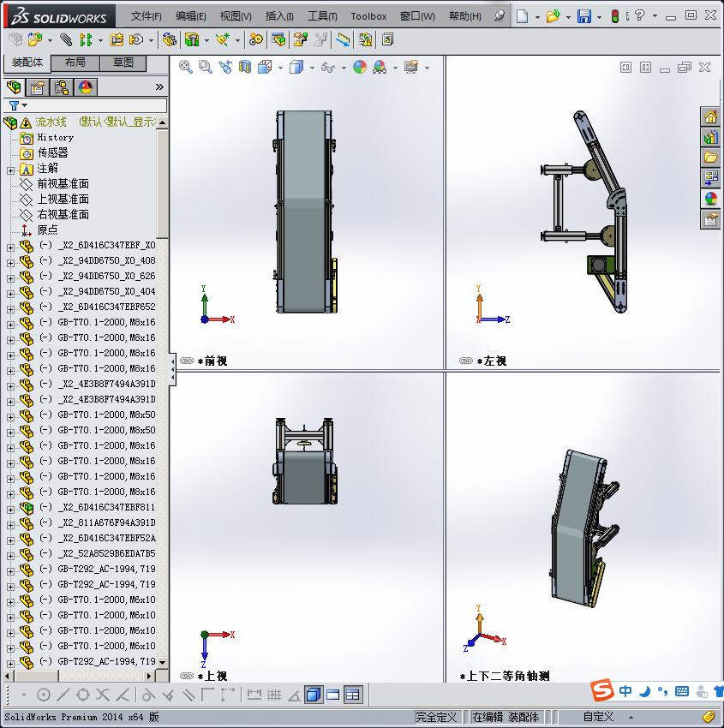Open the Toolbox menu
724x728 pixels.
(x=368, y=16)
